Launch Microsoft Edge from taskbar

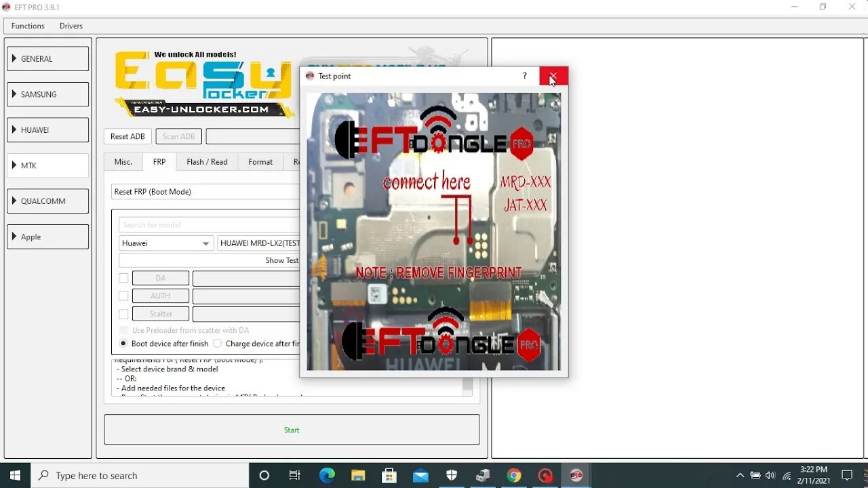pyautogui.click(x=327, y=475)
